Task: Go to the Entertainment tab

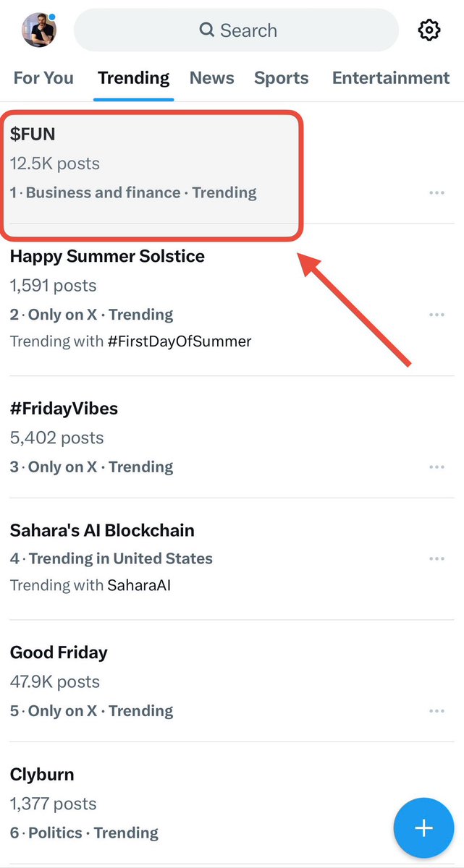Action: pyautogui.click(x=391, y=78)
